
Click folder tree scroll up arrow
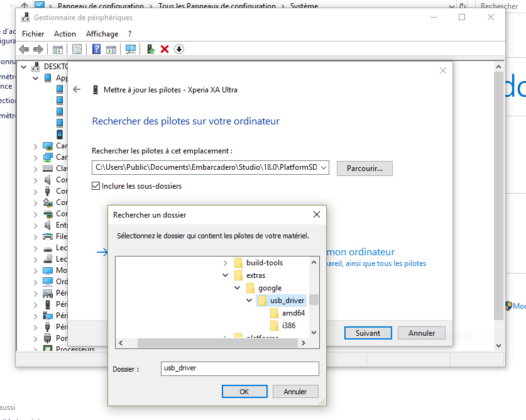[314, 262]
